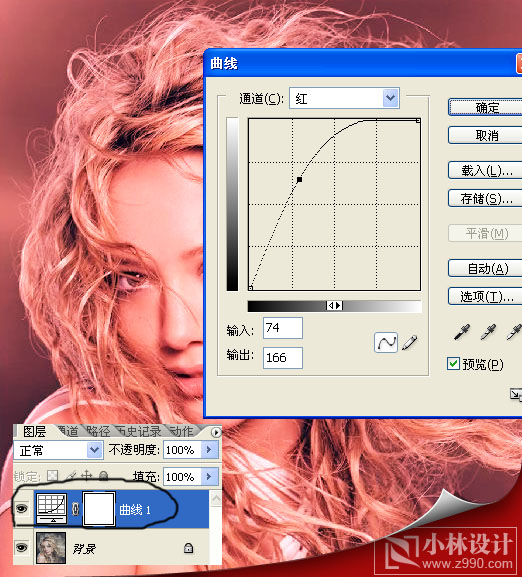Screen dimensions: 522x577
Task: Hide the 背景 layer
Action: (22, 548)
